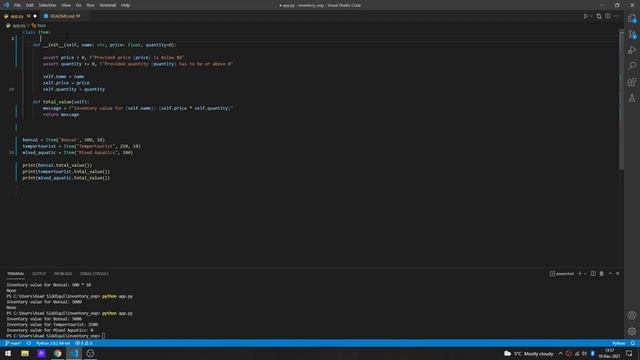Synchronize changes icon in status bar
Screen dimensions: 640x360
pyautogui.click(x=29, y=343)
